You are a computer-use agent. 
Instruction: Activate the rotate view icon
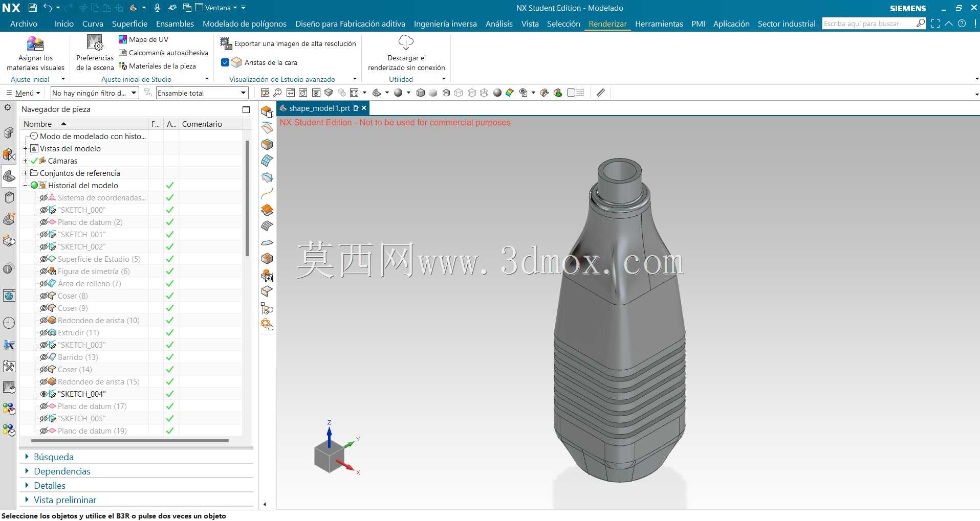[x=303, y=93]
